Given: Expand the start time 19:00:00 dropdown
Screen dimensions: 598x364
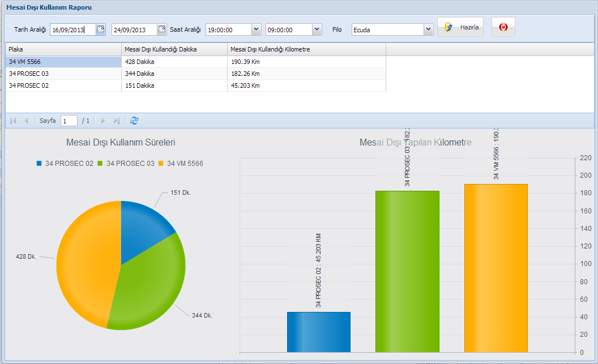Looking at the screenshot, I should pos(257,29).
